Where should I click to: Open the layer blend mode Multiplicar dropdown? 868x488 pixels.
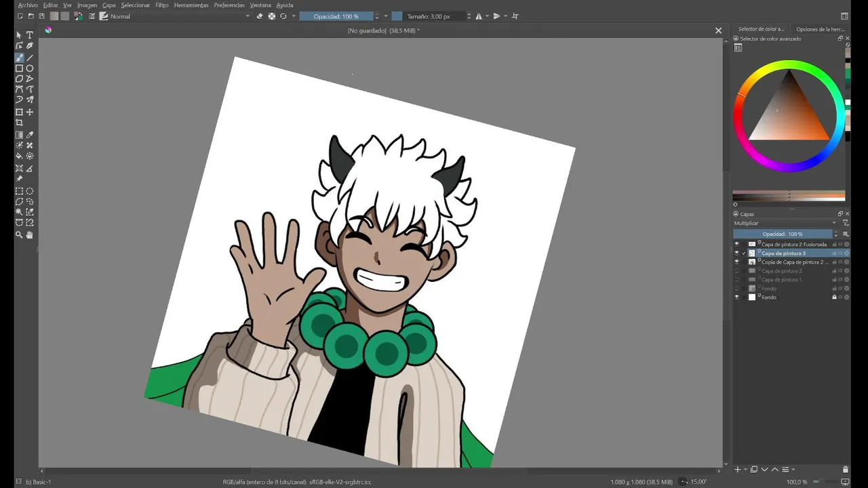point(785,223)
